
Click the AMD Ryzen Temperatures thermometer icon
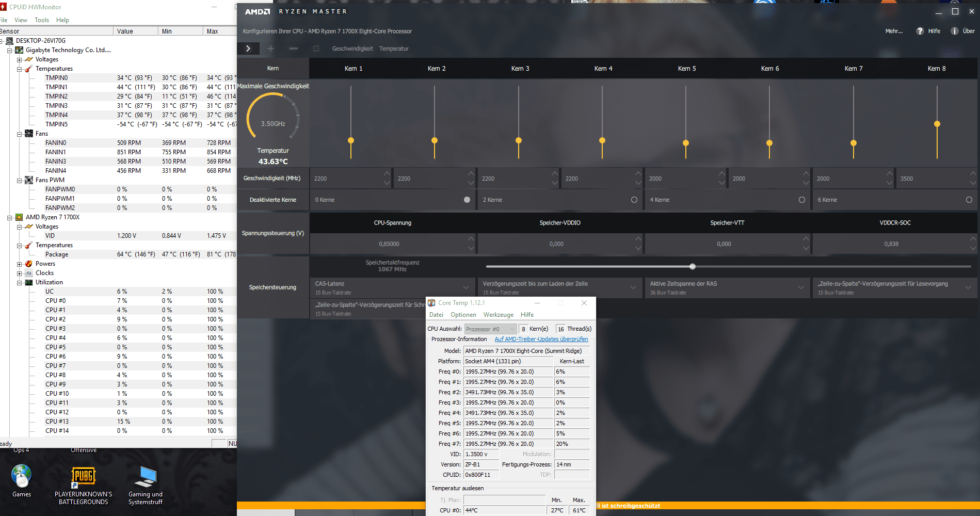click(x=29, y=245)
